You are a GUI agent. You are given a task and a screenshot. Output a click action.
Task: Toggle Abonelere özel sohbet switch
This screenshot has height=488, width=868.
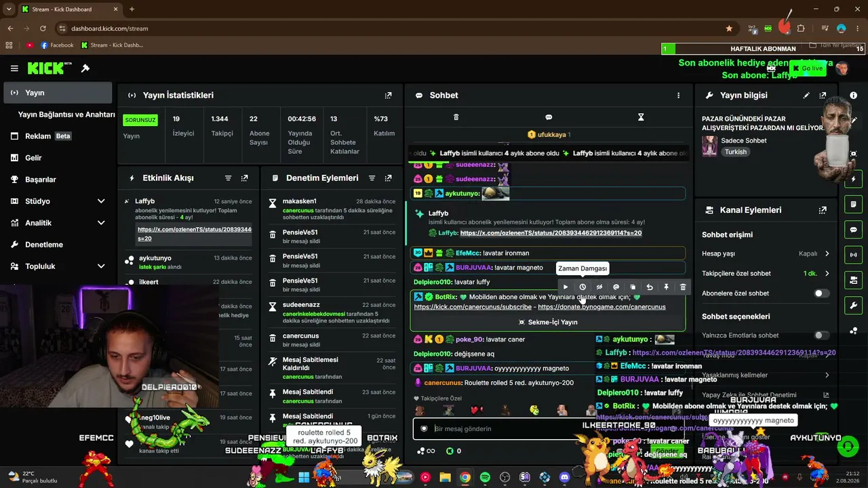821,293
